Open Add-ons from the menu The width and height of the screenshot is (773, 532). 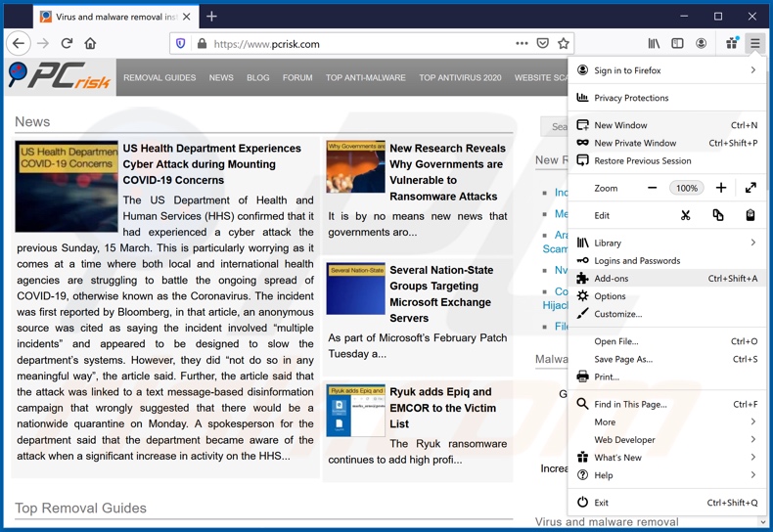[612, 279]
